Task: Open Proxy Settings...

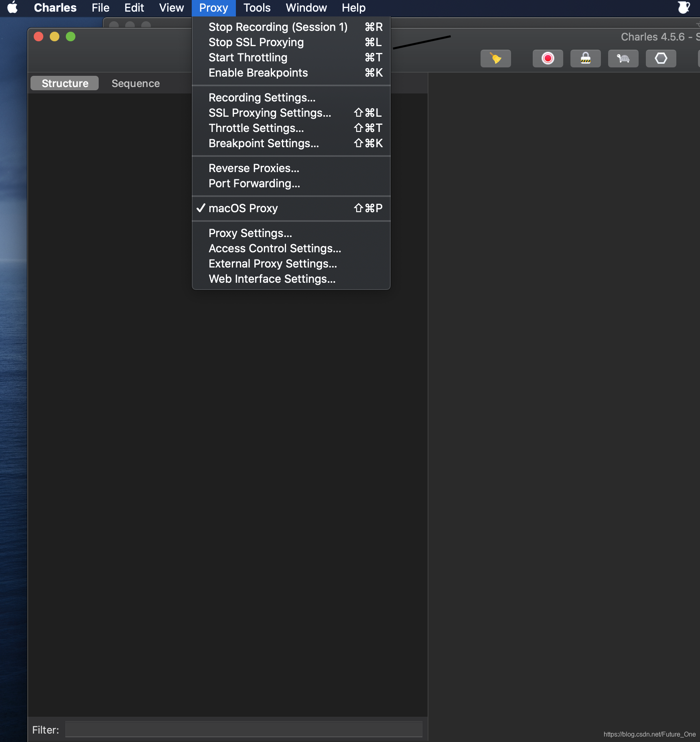Action: coord(291,233)
